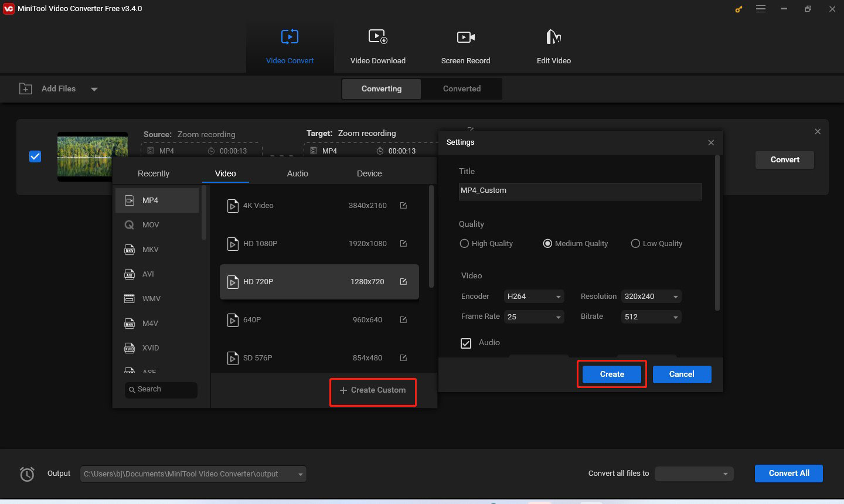This screenshot has width=844, height=504.
Task: Switch to the Converting tab
Action: (382, 88)
